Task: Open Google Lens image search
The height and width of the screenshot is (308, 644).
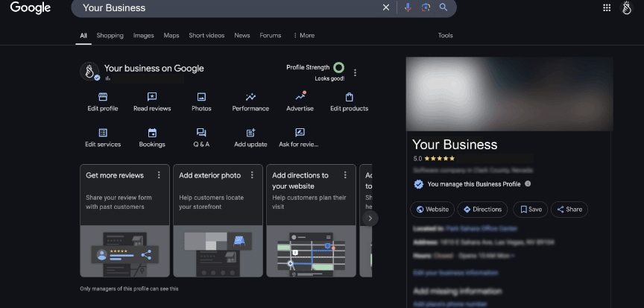Action: [x=426, y=7]
